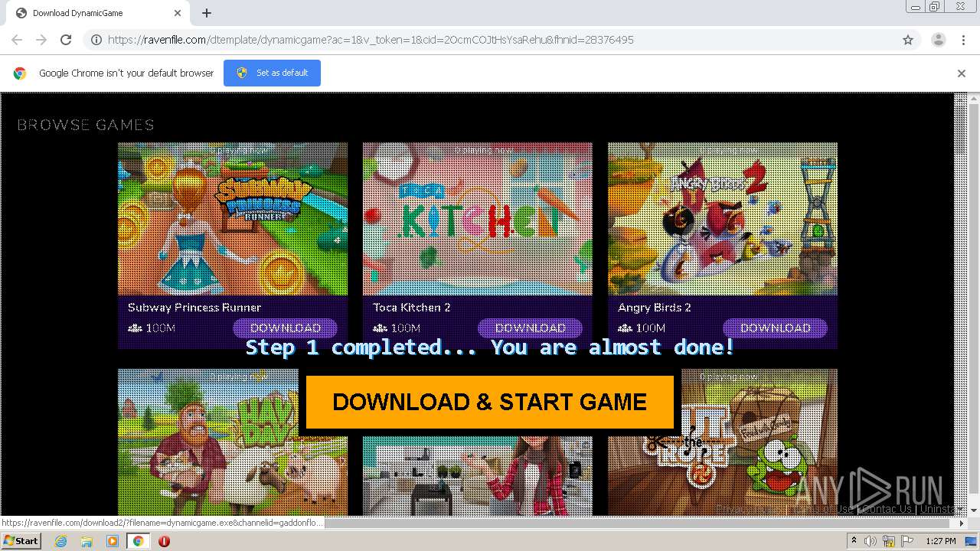Download Subway Princess Runner
980x551 pixels.
coord(286,328)
